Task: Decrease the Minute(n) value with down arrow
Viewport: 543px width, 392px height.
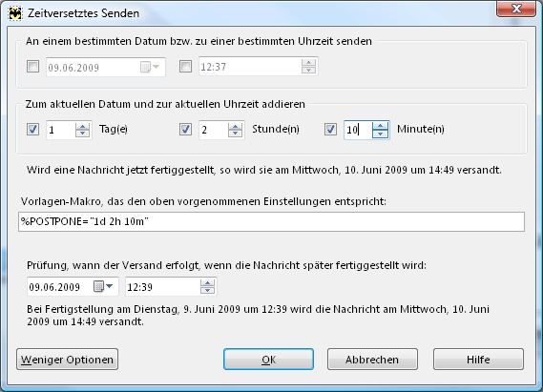Action: click(x=380, y=134)
